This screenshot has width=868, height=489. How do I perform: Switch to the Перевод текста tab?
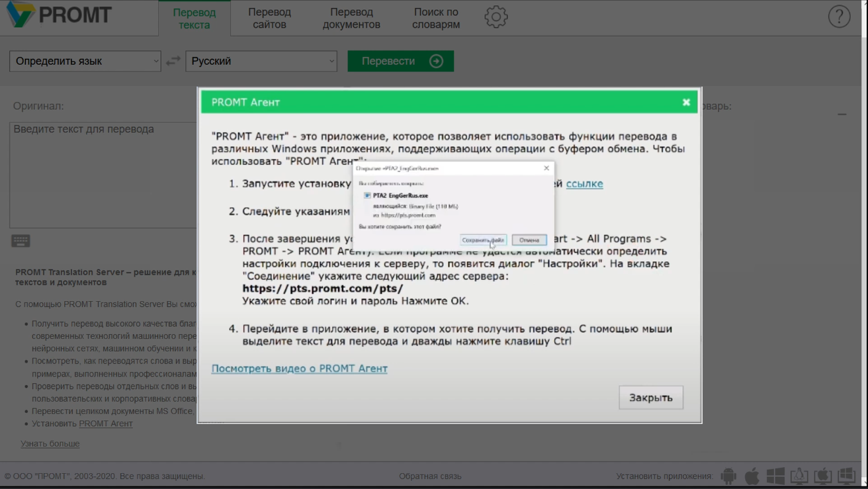point(195,19)
